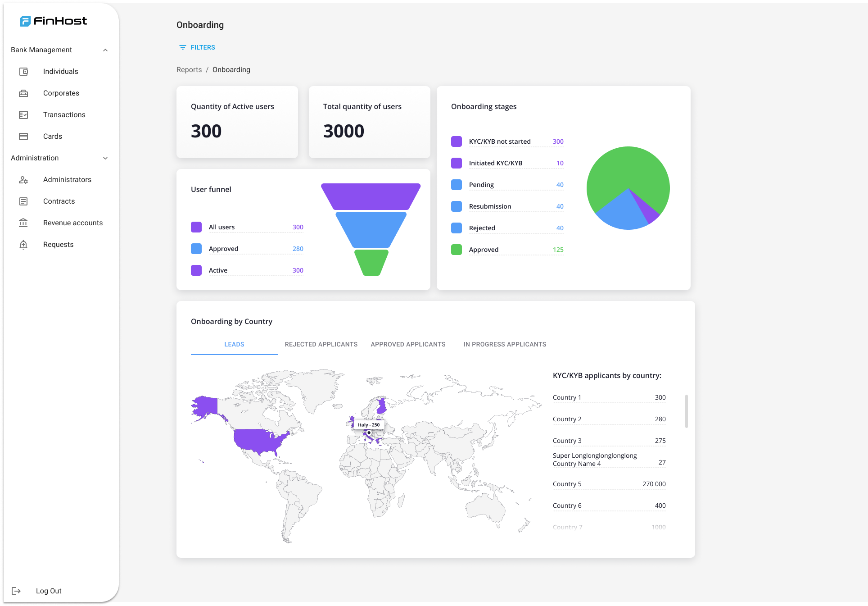868x606 pixels.
Task: Click the Requests bell icon
Action: click(23, 245)
